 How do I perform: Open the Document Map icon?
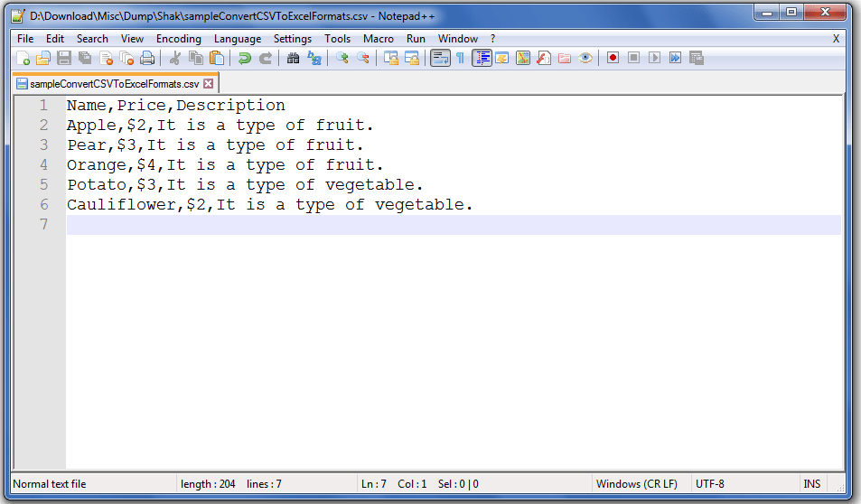[x=523, y=58]
